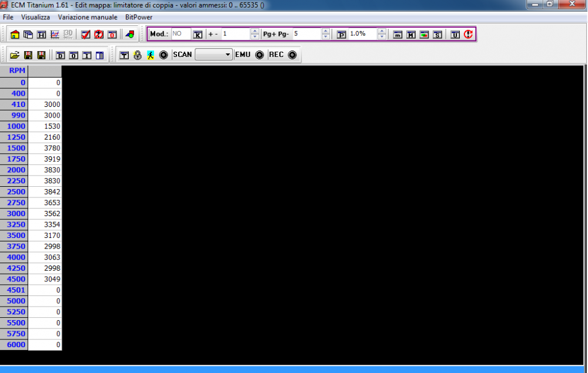This screenshot has width=588, height=373.
Task: Click the split-column window icon
Action: pyautogui.click(x=100, y=55)
